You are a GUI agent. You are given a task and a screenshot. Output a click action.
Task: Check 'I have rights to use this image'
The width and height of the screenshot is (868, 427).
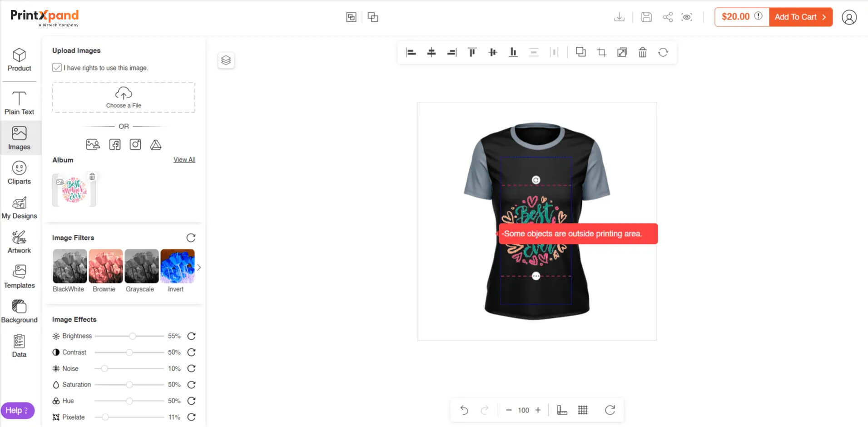57,68
